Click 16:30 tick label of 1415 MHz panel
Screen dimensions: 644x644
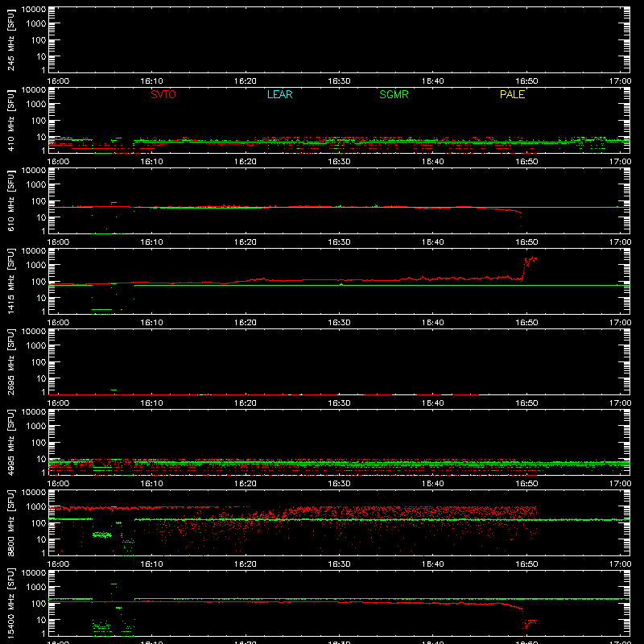339,323
